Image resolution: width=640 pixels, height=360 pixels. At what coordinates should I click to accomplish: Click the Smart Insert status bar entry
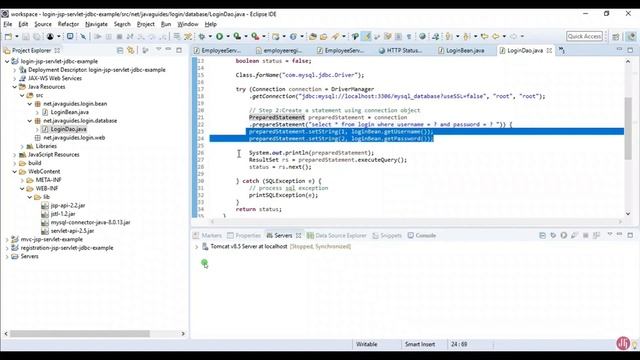420,344
